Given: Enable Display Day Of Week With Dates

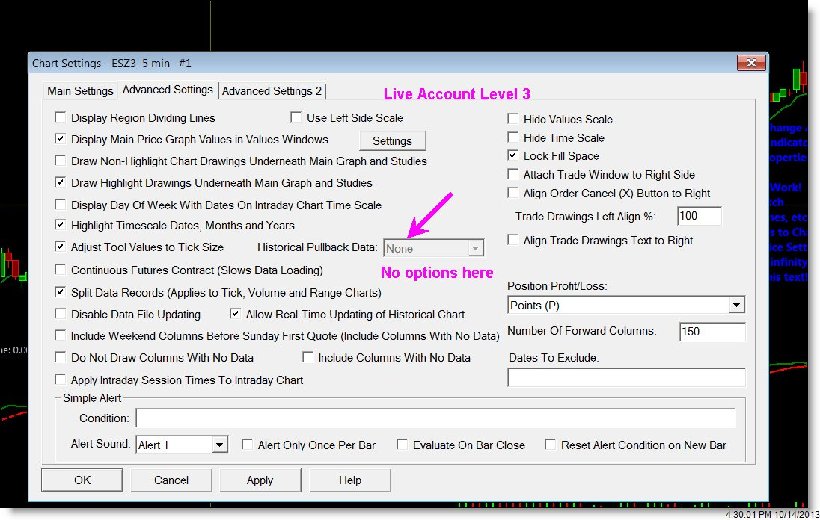Looking at the screenshot, I should 61,205.
